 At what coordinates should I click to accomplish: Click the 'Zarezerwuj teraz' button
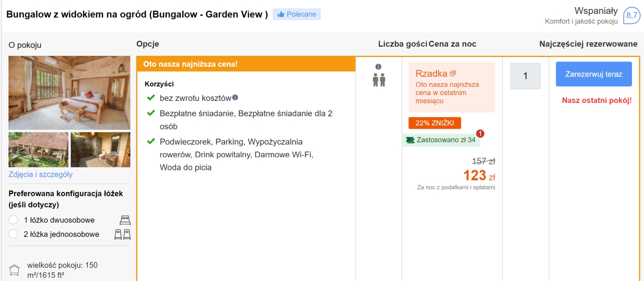tap(594, 74)
